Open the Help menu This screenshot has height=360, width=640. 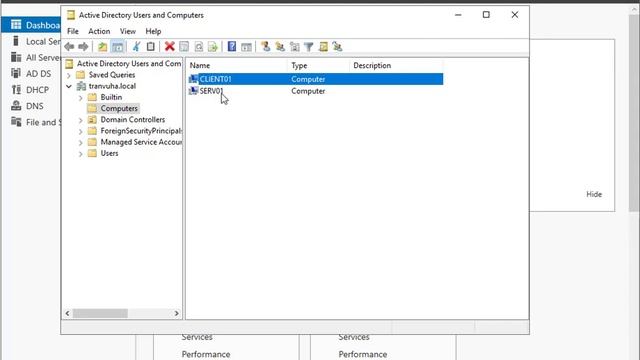[153, 31]
